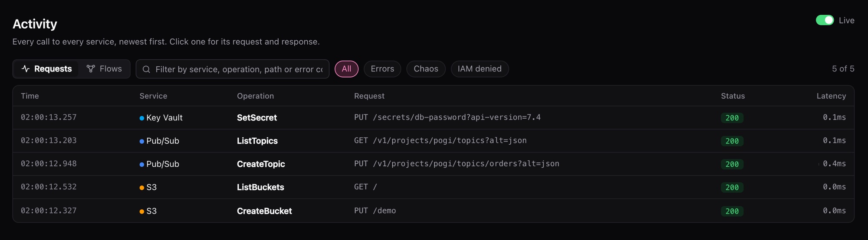This screenshot has width=868, height=240.
Task: Click 200 status badge in ListTopics row
Action: pos(732,141)
